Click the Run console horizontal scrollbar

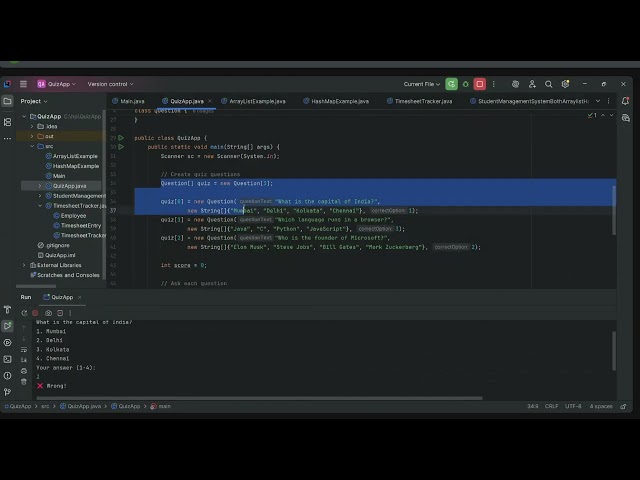click(259, 398)
